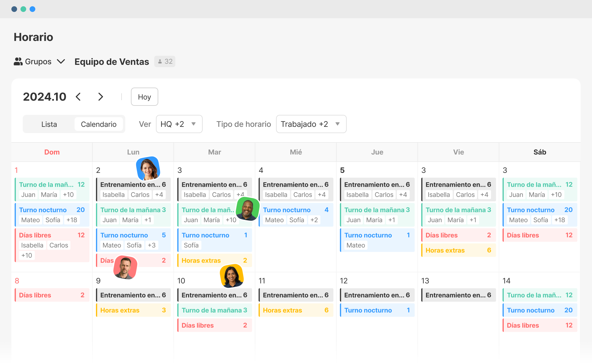This screenshot has height=364, width=592.
Task: Click the 32 members count badge
Action: [165, 61]
